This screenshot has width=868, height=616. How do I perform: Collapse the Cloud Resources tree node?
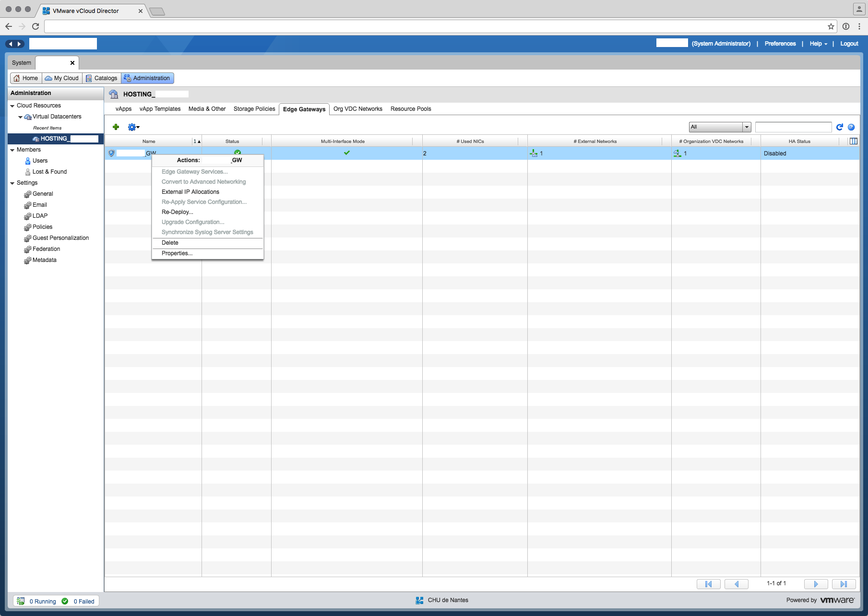pos(12,106)
